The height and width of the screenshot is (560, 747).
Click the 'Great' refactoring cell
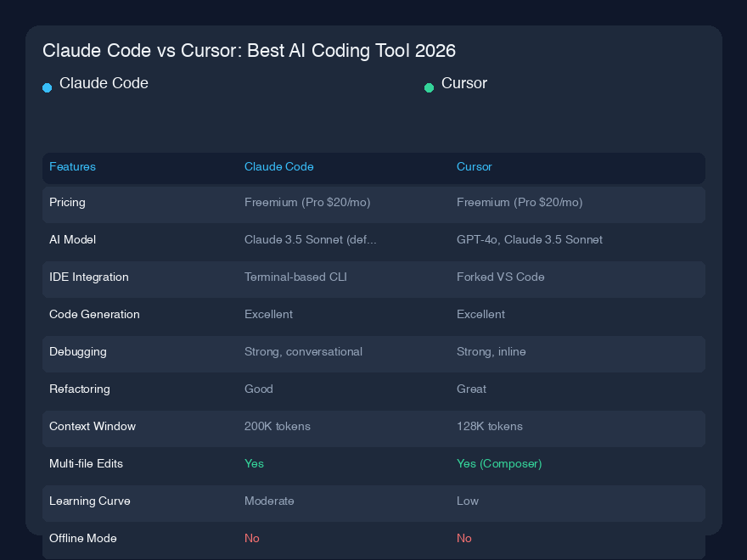tap(471, 389)
